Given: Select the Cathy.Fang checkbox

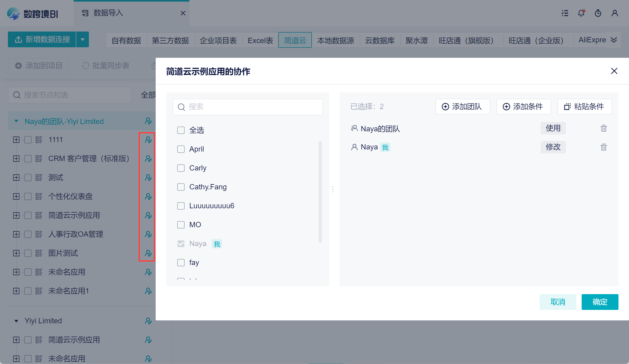Looking at the screenshot, I should pyautogui.click(x=181, y=187).
